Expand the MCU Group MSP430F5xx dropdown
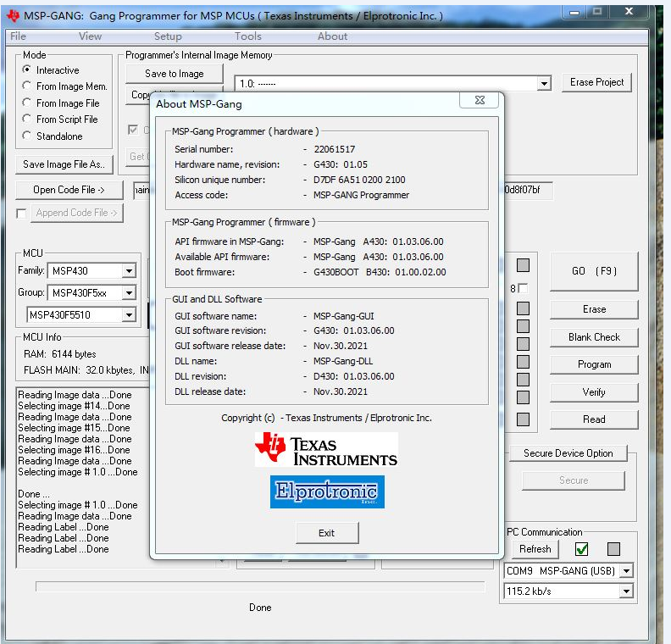Viewport: 671px width, 644px height. coord(129,293)
